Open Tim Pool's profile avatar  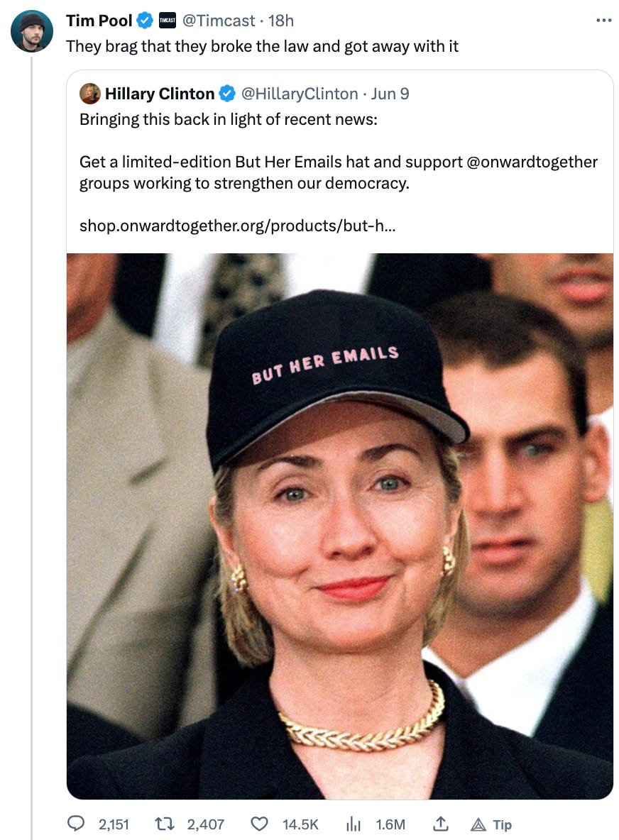pos(32,31)
